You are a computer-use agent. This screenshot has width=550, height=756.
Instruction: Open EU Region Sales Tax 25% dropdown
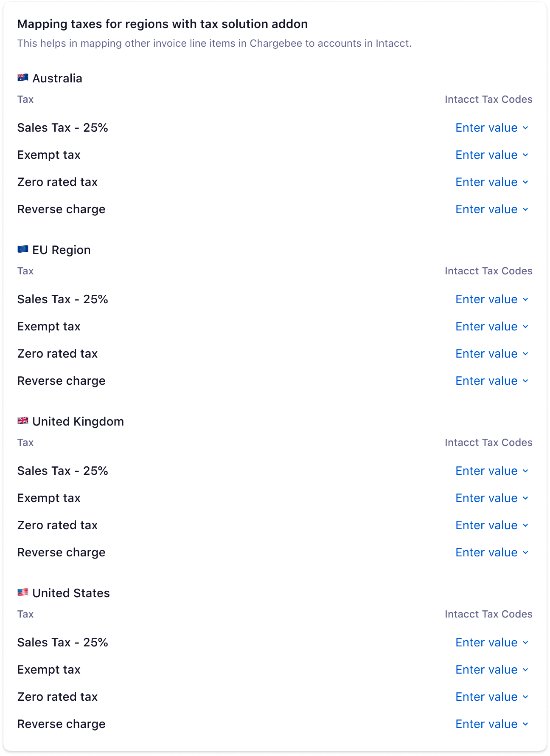(492, 299)
